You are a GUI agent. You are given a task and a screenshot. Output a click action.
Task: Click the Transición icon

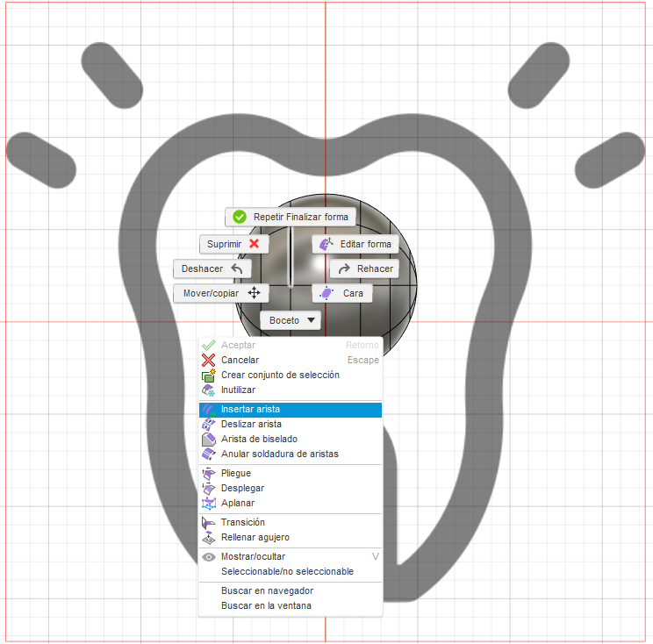[x=209, y=523]
